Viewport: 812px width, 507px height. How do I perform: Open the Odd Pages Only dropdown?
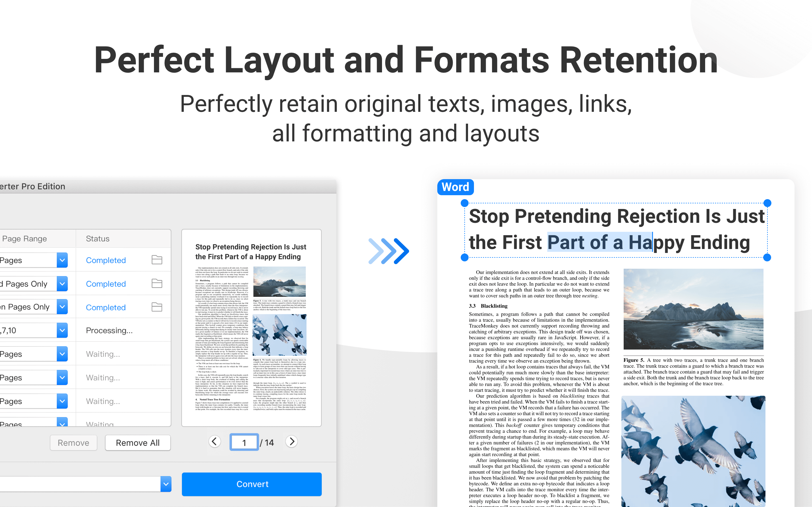62,284
